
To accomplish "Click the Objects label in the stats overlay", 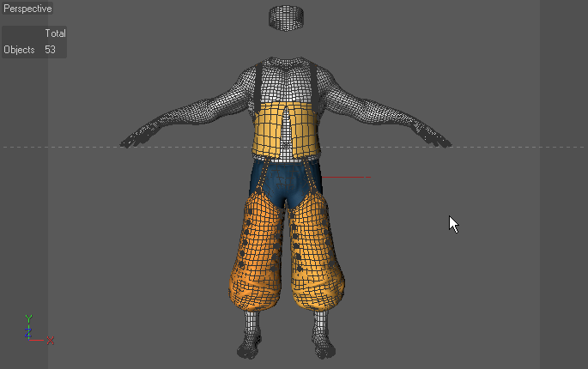I will [19, 50].
